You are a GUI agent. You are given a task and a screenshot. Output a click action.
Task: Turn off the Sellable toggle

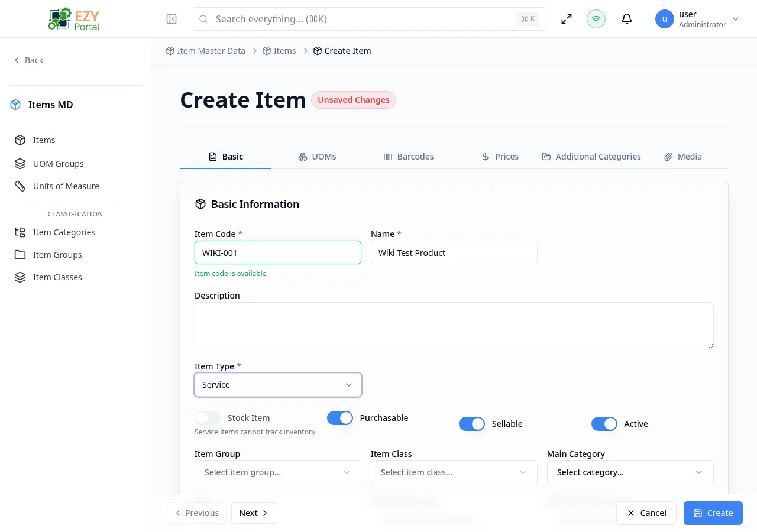coord(471,424)
